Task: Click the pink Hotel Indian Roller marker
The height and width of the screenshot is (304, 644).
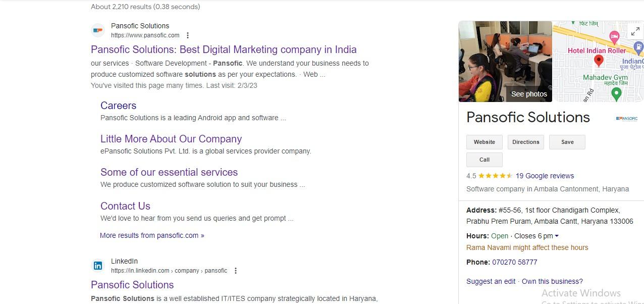Action: (x=614, y=36)
